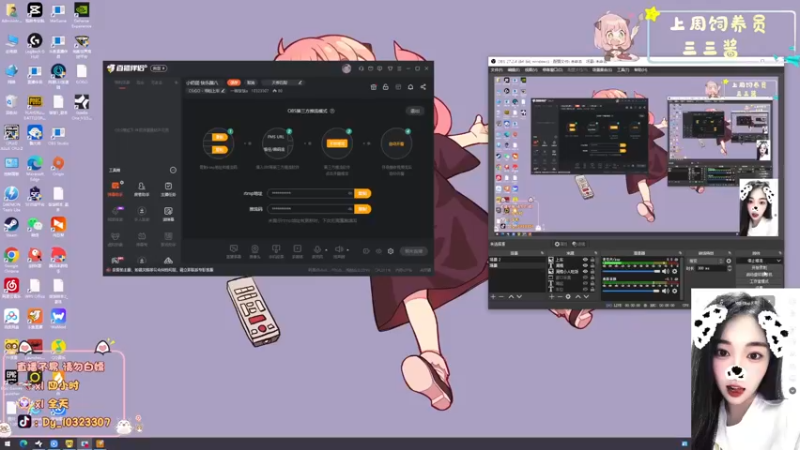This screenshot has height=450, width=800.
Task: Click the stream key input field
Action: coord(311,209)
